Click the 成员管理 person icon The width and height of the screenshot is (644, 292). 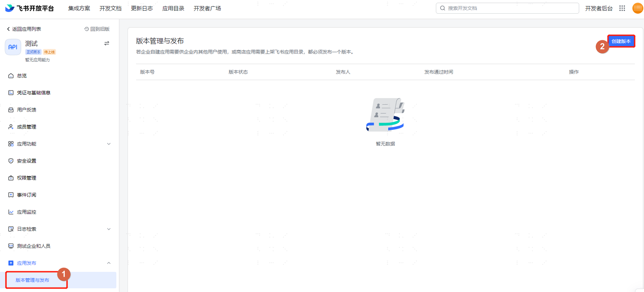pyautogui.click(x=11, y=127)
